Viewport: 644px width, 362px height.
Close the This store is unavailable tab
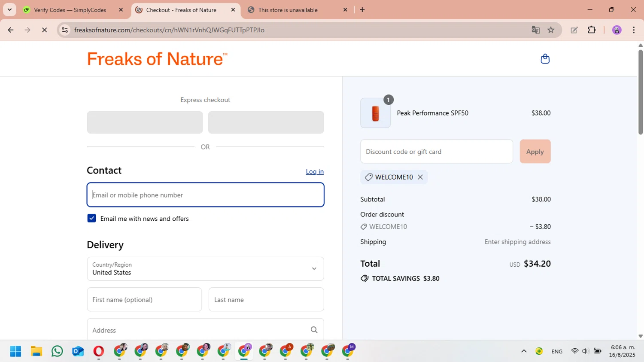345,10
